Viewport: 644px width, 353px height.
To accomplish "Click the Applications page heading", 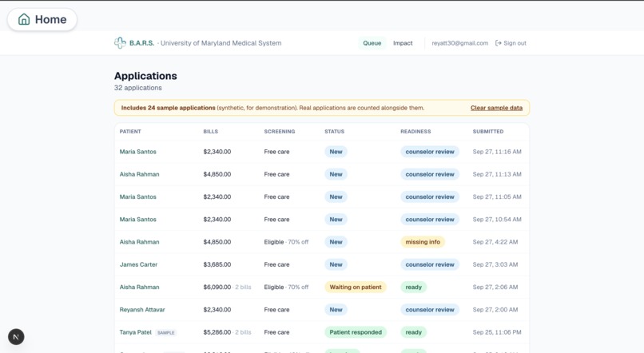I will [145, 76].
